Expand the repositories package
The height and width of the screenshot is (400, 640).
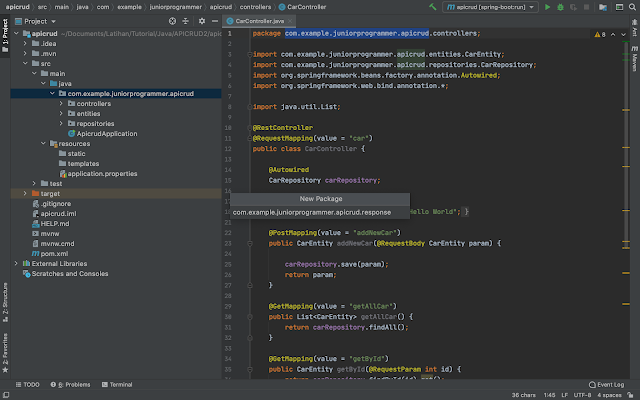(61, 123)
